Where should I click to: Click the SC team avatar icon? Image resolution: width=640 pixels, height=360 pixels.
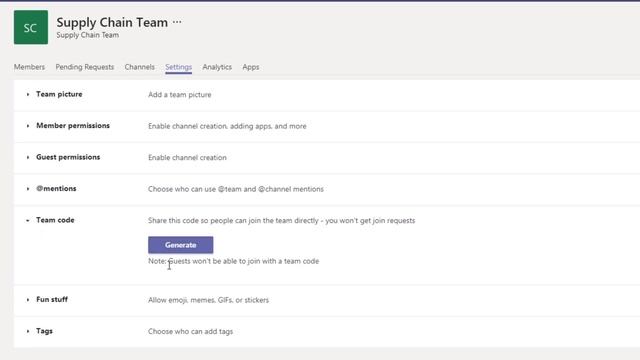point(31,27)
